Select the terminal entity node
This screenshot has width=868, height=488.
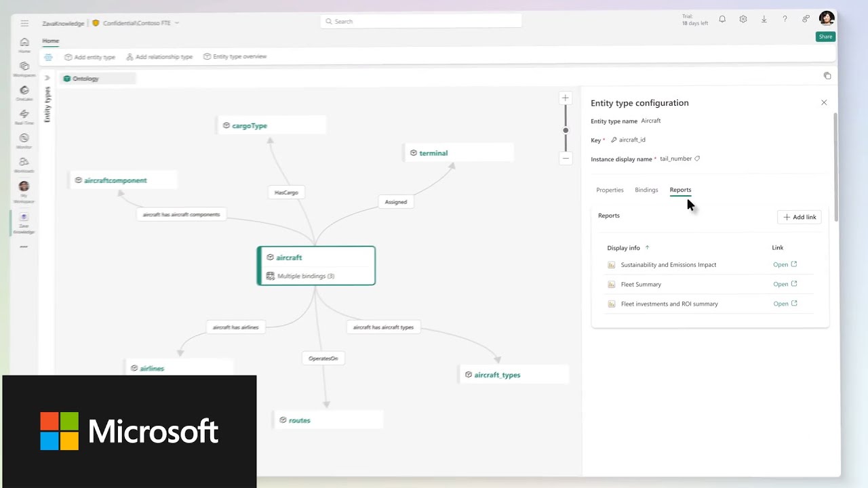(433, 153)
